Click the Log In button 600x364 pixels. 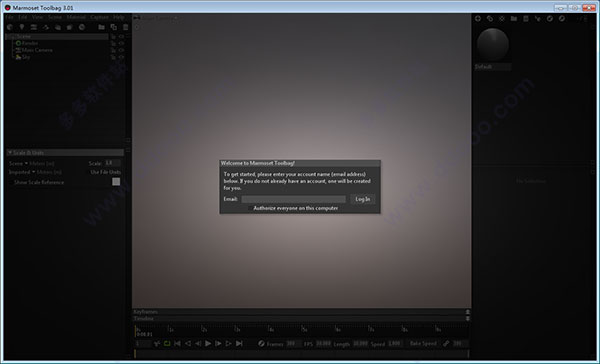coord(362,199)
